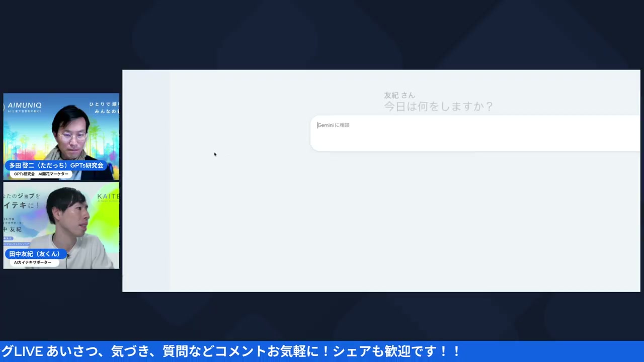The height and width of the screenshot is (362, 644).
Task: Click the "Gemini に相談" placeholder text
Action: (333, 125)
